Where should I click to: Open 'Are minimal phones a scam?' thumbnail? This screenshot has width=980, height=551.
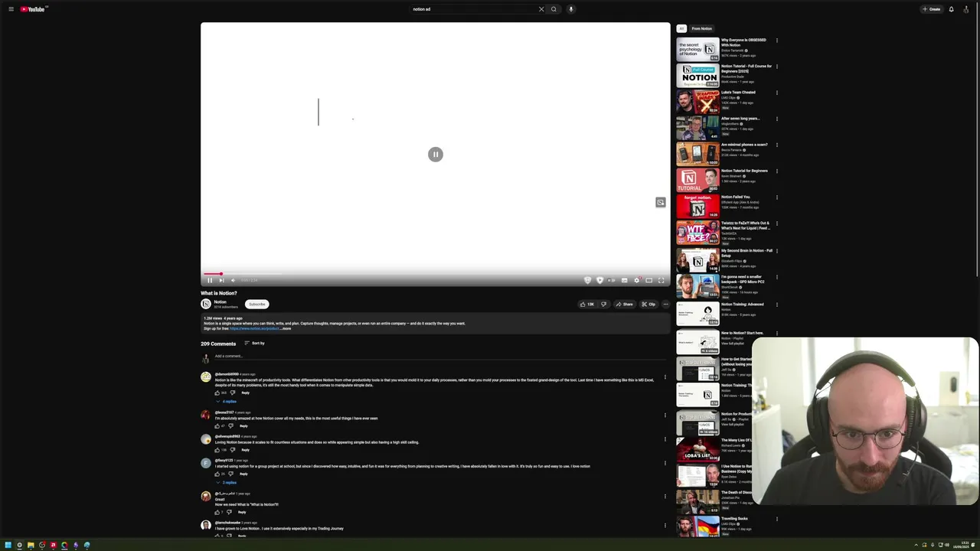pyautogui.click(x=697, y=154)
